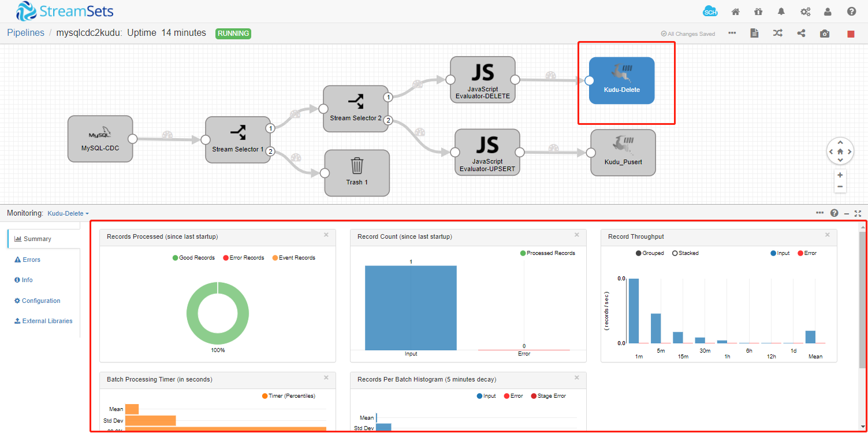The image size is (868, 433).
Task: Select the Kudu_Pusert destination stage
Action: pos(623,153)
